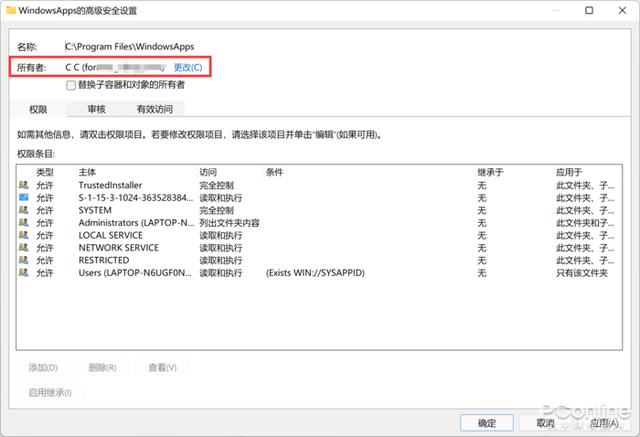Click the 删除(R) button
This screenshot has width=640, height=437.
coord(102,368)
